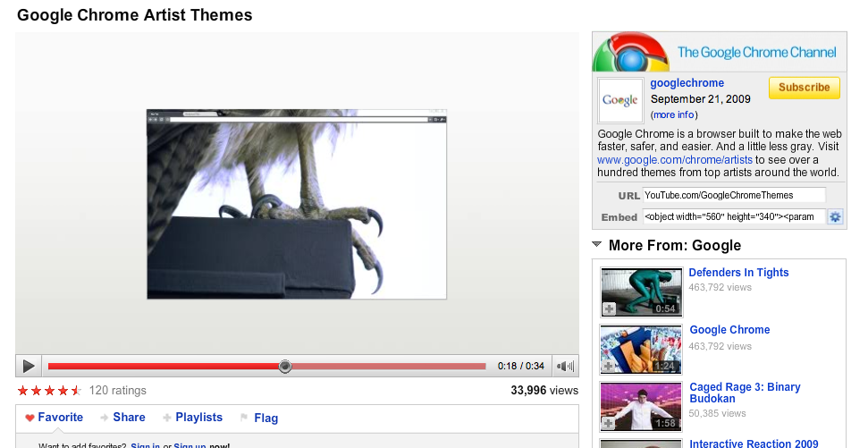The width and height of the screenshot is (868, 448).
Task: Click the Sign up link
Action: point(190,445)
